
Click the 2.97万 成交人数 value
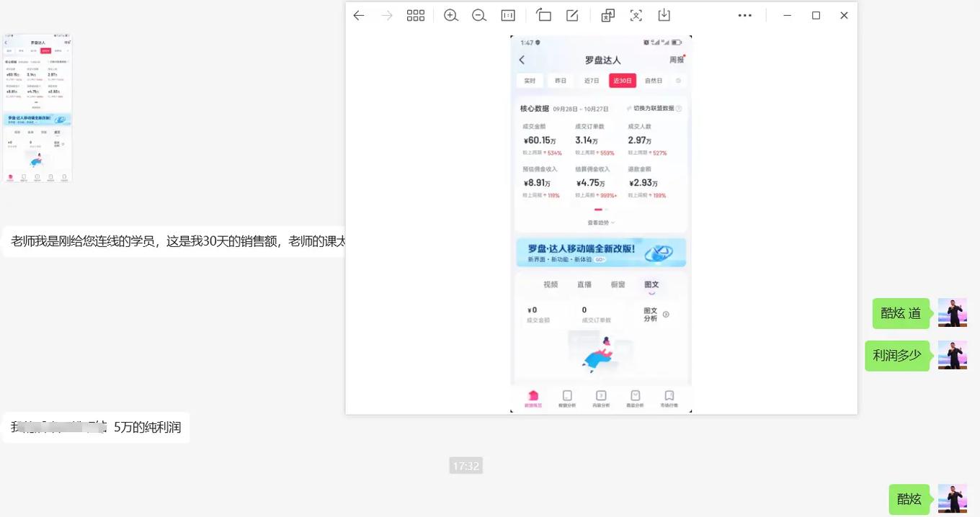(640, 140)
